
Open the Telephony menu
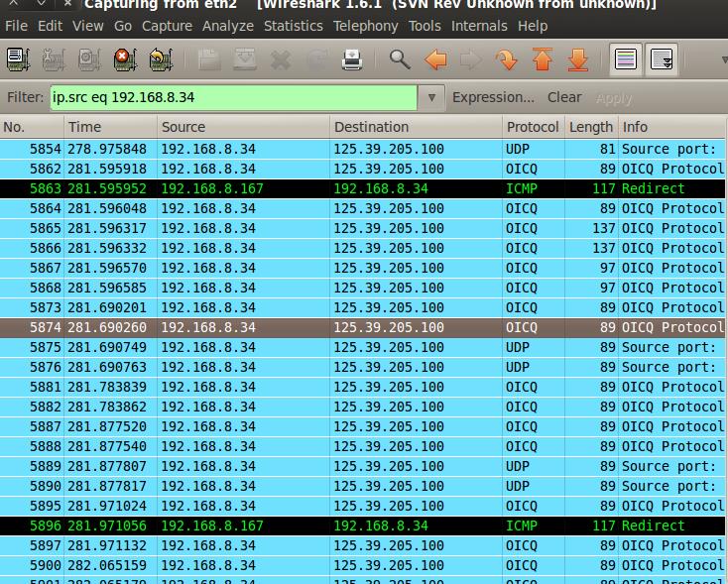(x=365, y=26)
